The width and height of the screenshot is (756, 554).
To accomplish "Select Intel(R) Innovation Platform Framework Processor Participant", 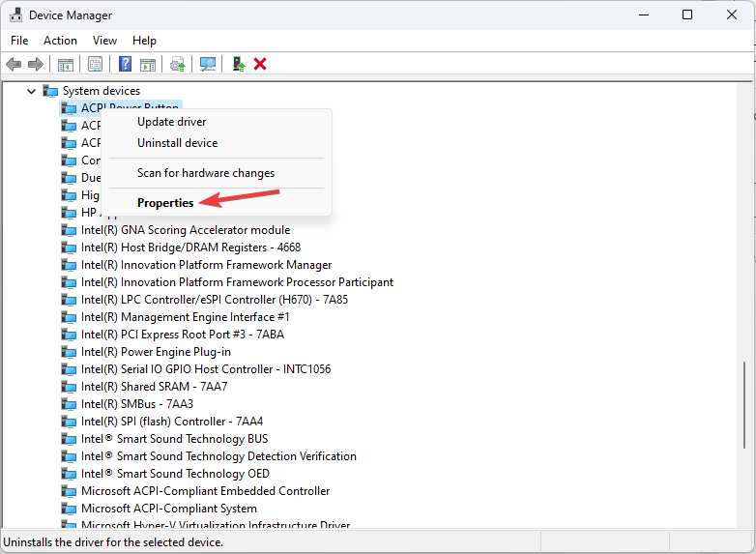I will point(237,282).
